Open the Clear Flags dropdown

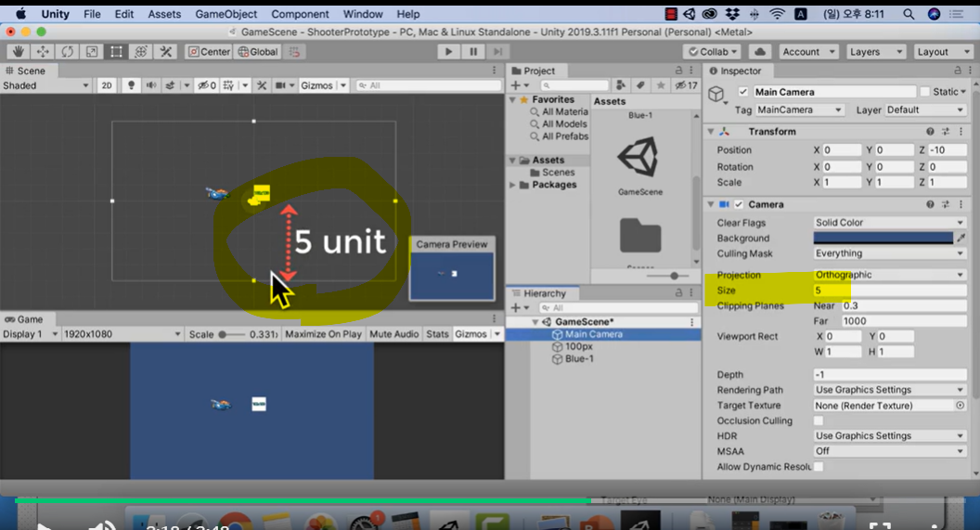pyautogui.click(x=889, y=223)
